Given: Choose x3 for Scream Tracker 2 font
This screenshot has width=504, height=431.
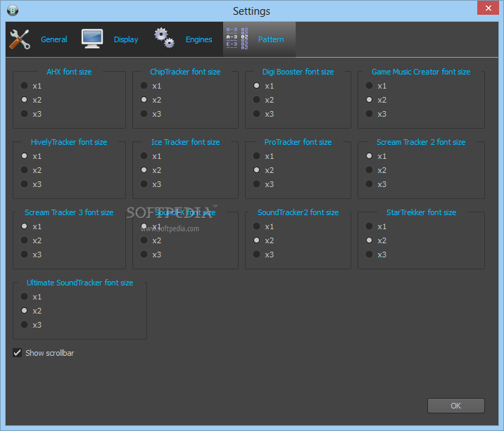Looking at the screenshot, I should 369,184.
